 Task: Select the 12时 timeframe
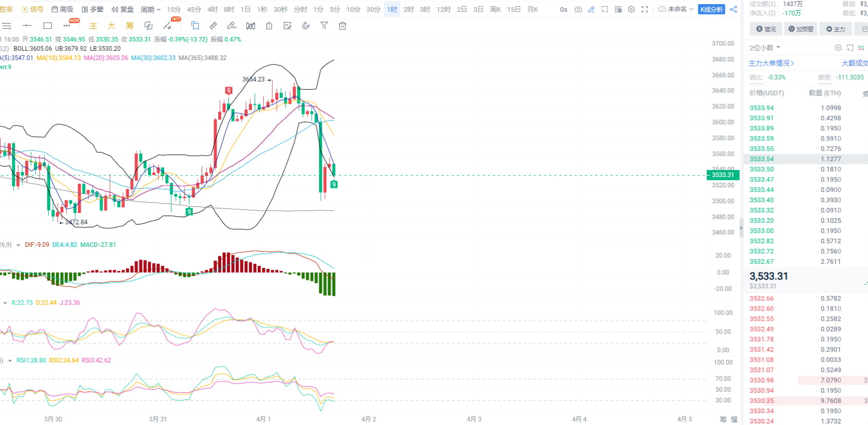(x=443, y=9)
